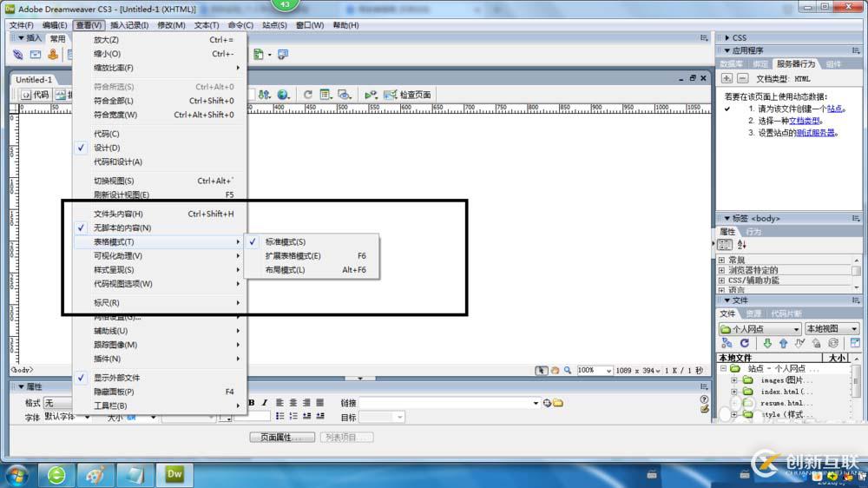Open the View options toolbar icon
The height and width of the screenshot is (488, 868).
click(325, 95)
